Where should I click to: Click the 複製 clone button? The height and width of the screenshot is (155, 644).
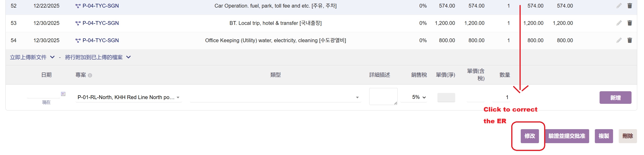(x=604, y=136)
